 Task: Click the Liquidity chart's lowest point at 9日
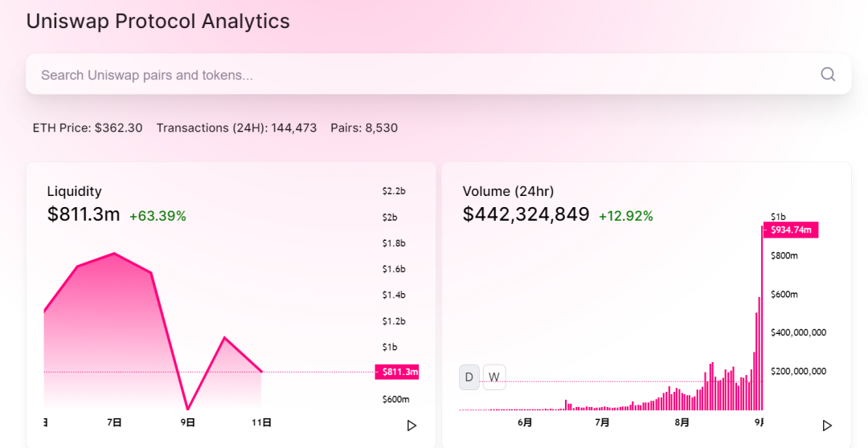click(x=187, y=409)
